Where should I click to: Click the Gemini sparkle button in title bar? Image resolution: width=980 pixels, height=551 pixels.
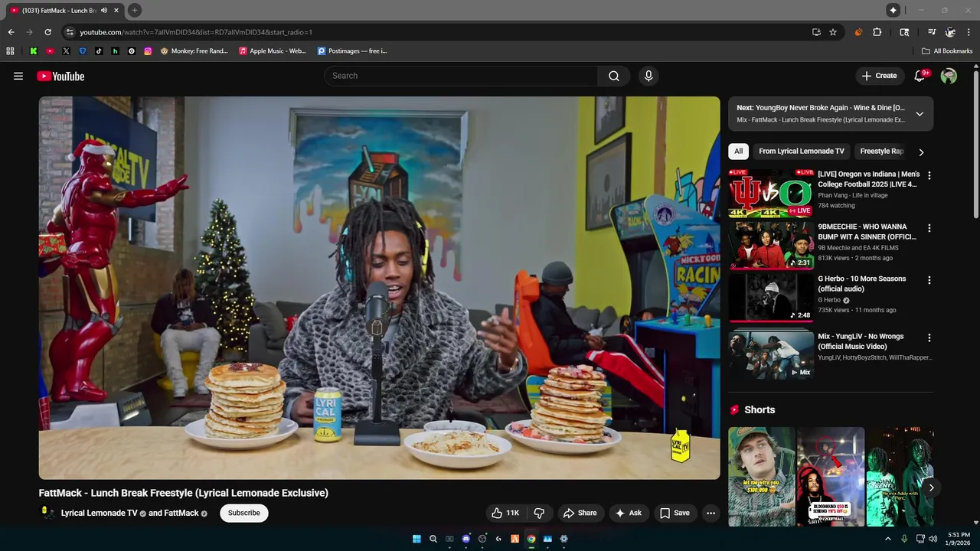[893, 10]
